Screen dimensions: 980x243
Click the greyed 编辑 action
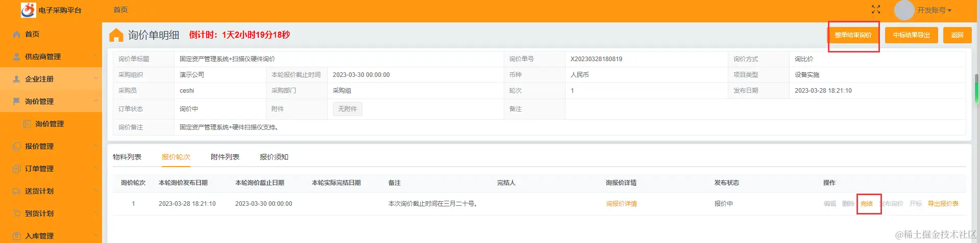click(x=830, y=204)
